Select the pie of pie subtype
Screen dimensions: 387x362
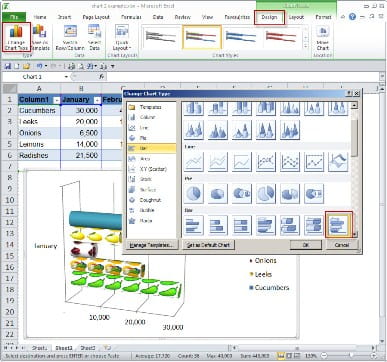(x=242, y=193)
